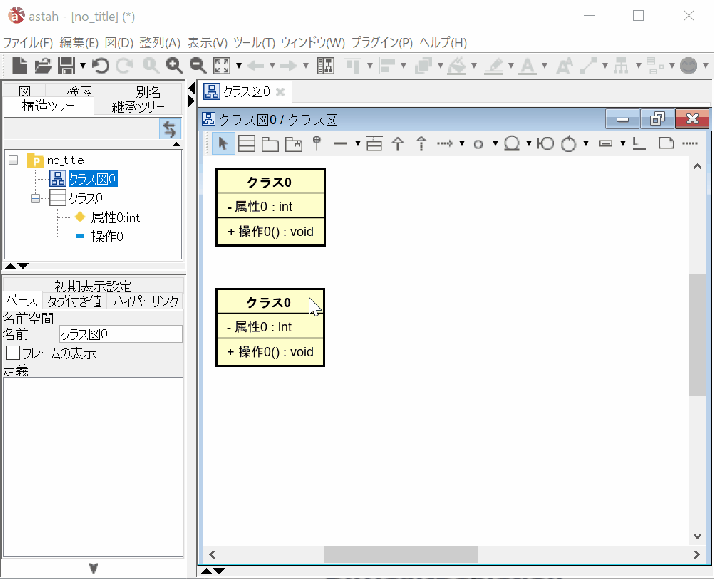This screenshot has width=714, height=579.
Task: Open the ファイル(F) menu
Action: [28, 43]
